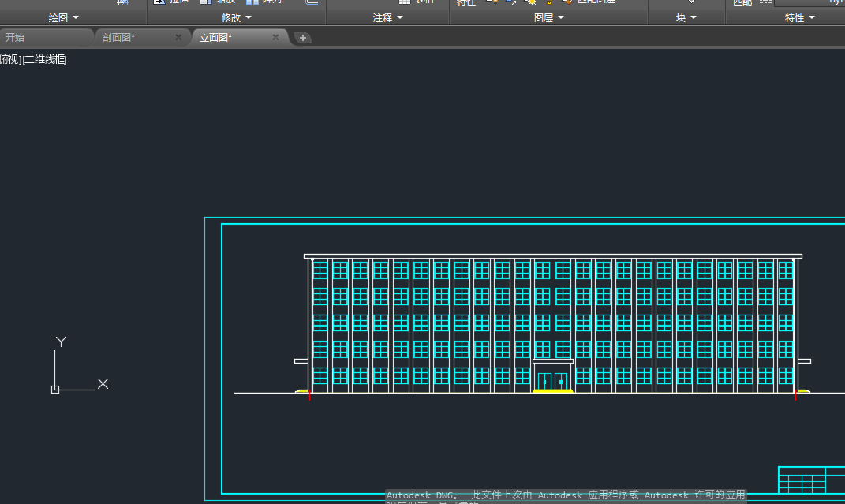This screenshot has height=504, width=845.
Task: Select the building's central entrance door
Action: [x=552, y=381]
